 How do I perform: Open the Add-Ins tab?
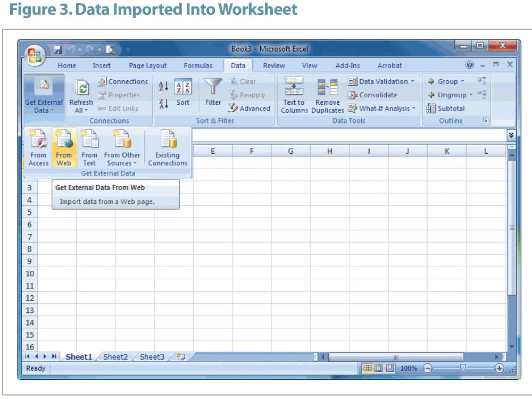click(x=347, y=65)
